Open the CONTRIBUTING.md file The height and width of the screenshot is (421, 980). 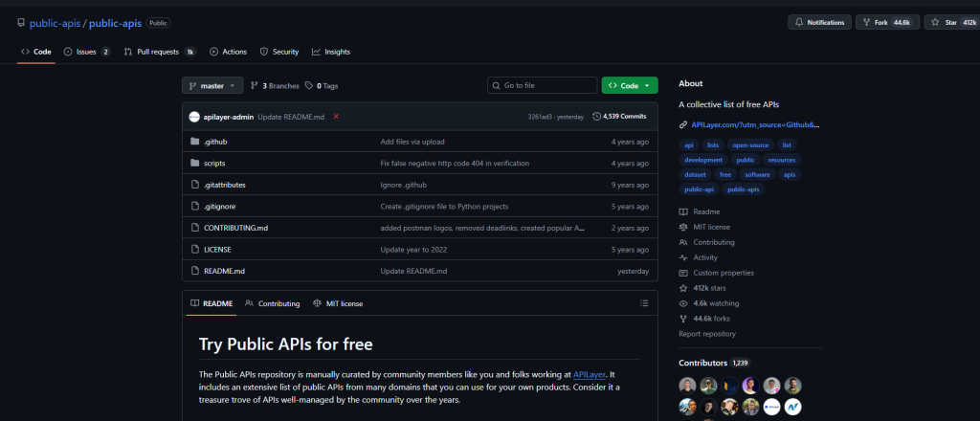tap(235, 228)
